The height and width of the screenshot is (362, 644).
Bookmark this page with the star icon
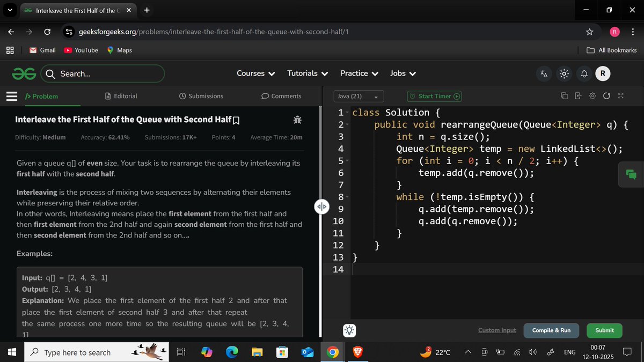(x=589, y=32)
